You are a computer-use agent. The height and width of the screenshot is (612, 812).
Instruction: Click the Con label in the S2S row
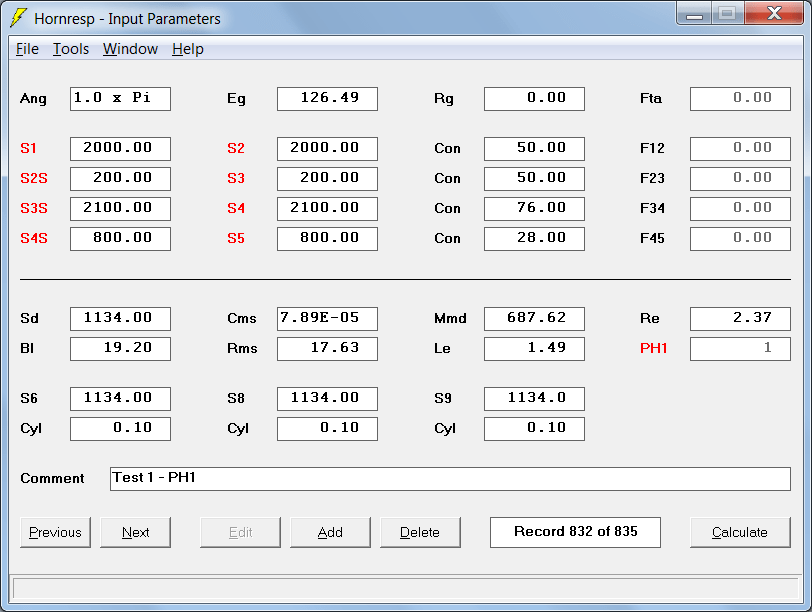[x=447, y=179]
